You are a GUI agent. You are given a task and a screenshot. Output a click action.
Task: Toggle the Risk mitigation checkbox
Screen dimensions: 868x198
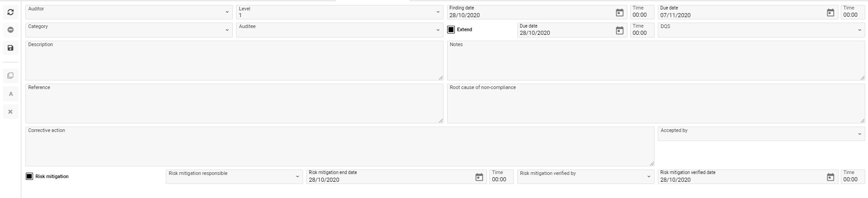click(x=29, y=176)
